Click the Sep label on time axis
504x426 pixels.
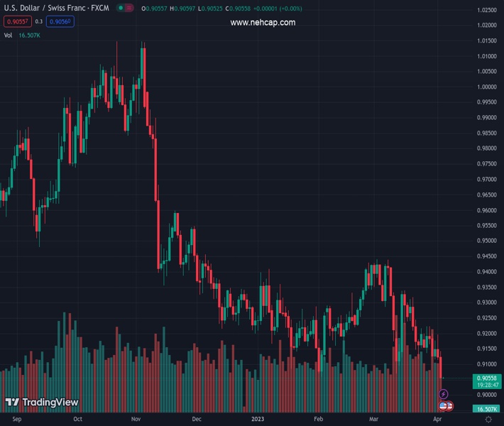[17, 419]
